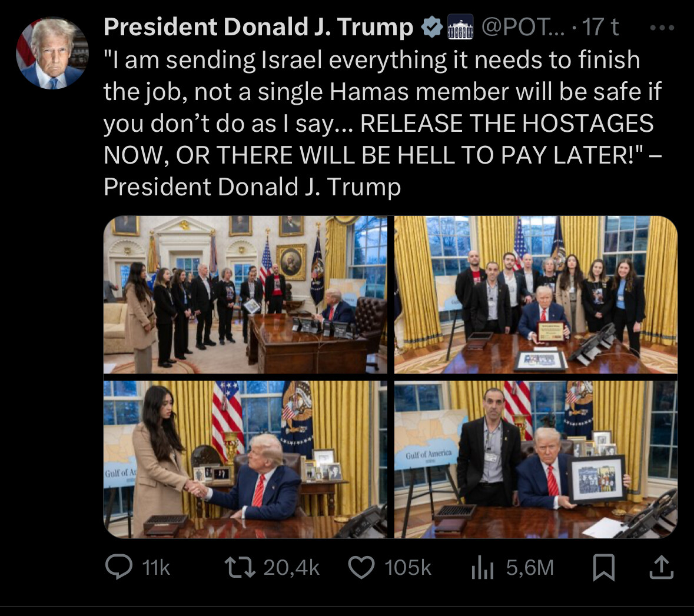Click the 20,4k reposts count
This screenshot has width=694, height=616.
coord(291,568)
